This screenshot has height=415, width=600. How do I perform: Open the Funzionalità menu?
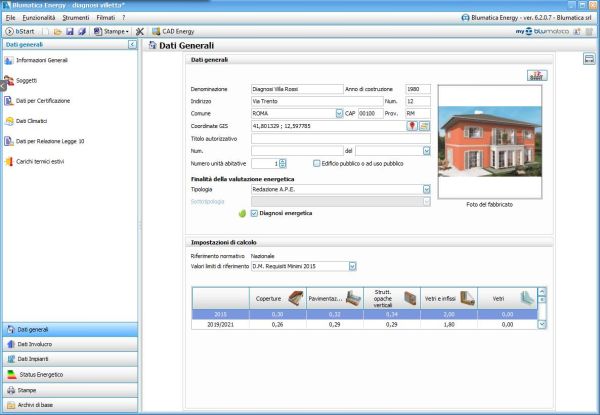39,18
